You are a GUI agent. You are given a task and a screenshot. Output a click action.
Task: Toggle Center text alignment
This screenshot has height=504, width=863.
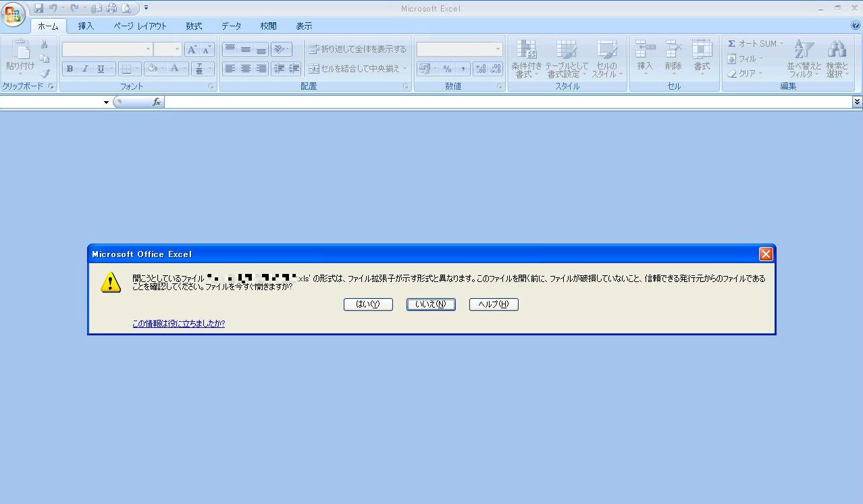[x=246, y=69]
